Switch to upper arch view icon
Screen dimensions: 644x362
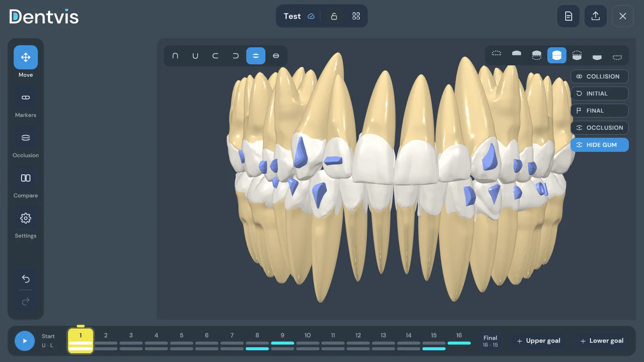point(175,56)
